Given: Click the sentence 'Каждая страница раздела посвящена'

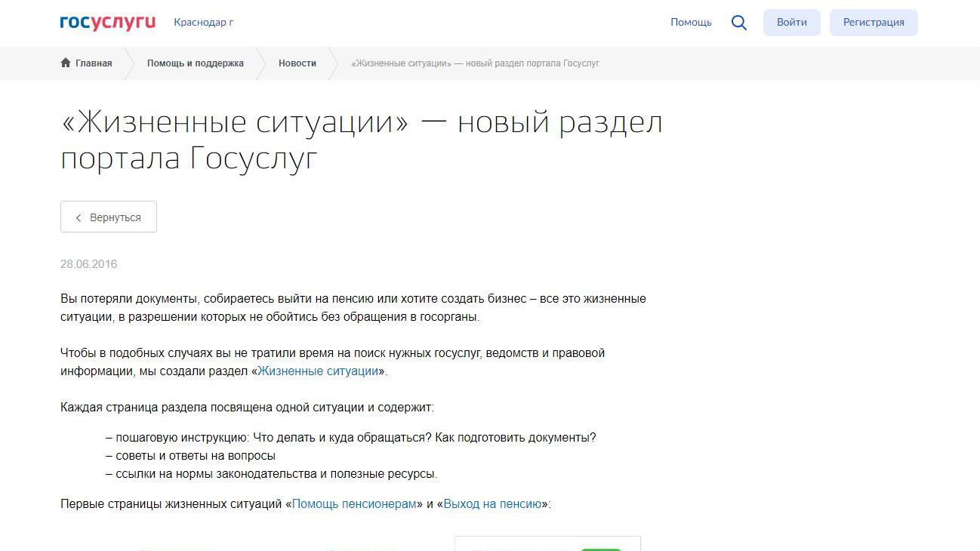Looking at the screenshot, I should 247,408.
